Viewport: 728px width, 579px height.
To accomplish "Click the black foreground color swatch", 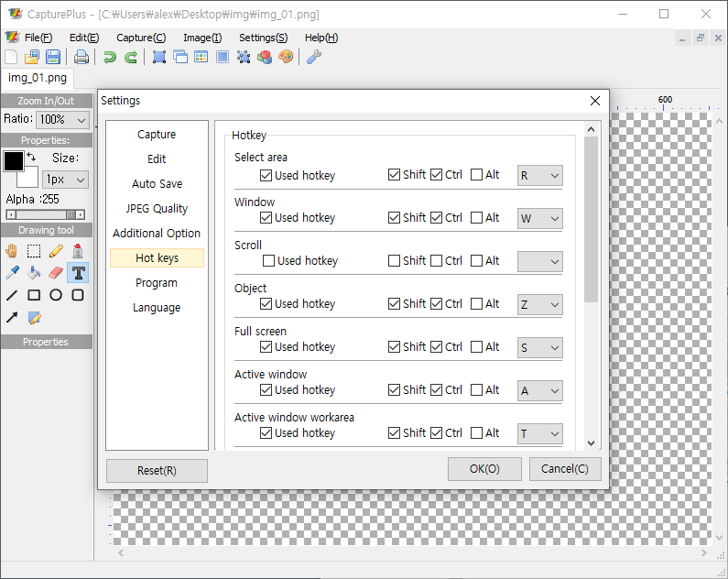I will point(14,162).
